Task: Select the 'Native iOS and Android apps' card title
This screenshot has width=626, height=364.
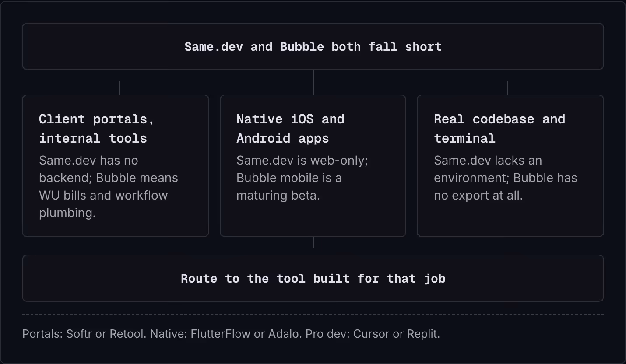Action: 290,129
